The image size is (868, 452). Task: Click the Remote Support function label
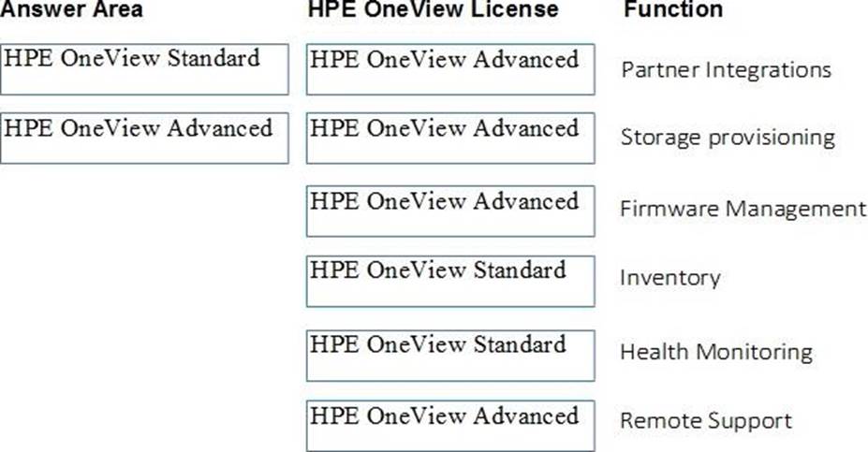tap(706, 421)
